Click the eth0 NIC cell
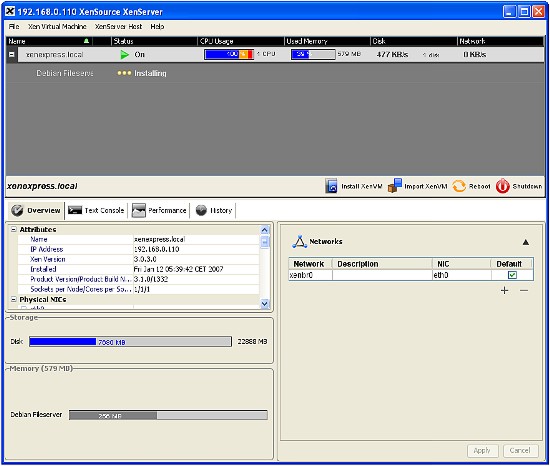The image size is (550, 466). point(462,275)
